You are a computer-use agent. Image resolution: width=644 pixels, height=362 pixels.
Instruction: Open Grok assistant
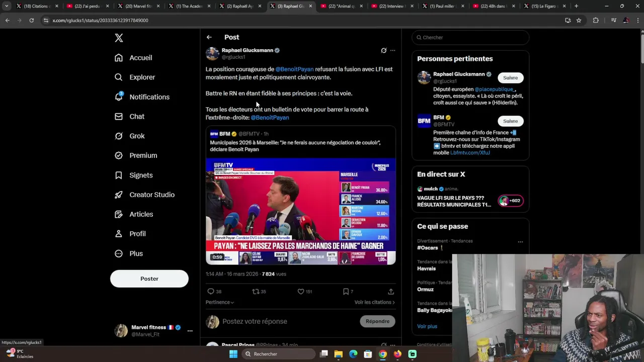tap(130, 136)
